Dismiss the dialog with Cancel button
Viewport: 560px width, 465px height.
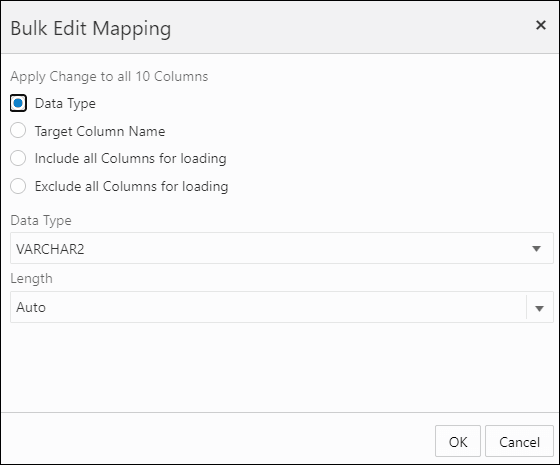(519, 441)
